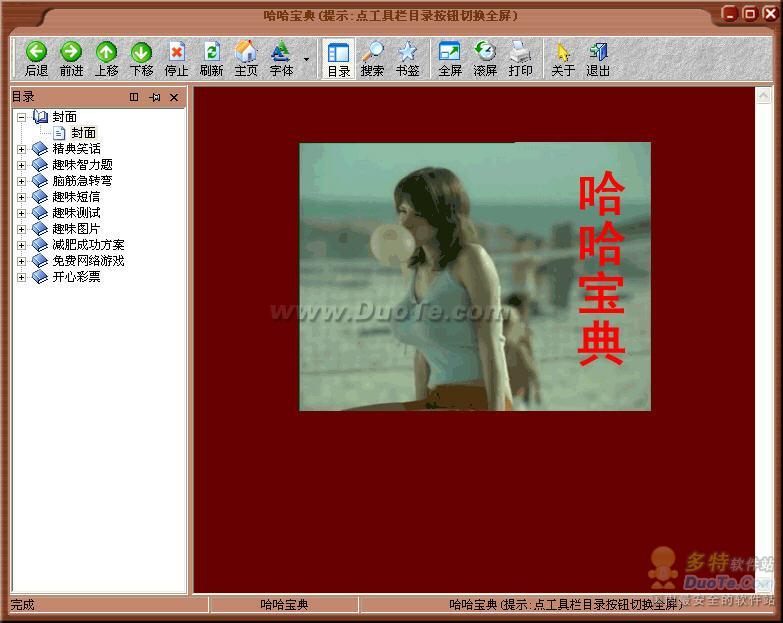Select the 趣味图片 tree item
Image resolution: width=783 pixels, height=623 pixels.
coord(76,229)
